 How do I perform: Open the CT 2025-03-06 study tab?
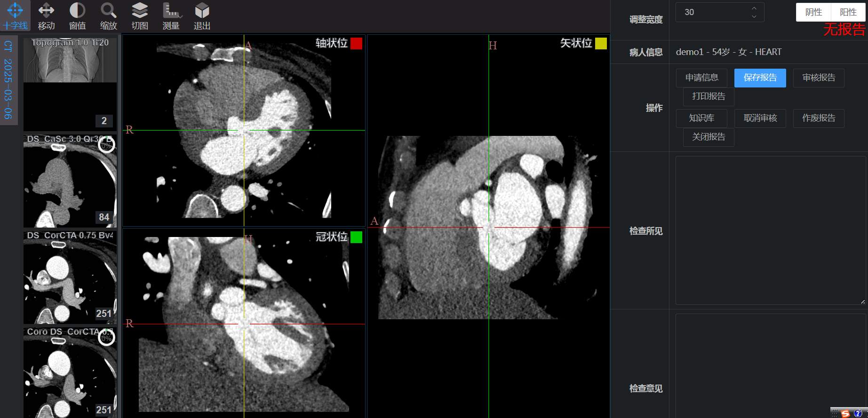8,80
